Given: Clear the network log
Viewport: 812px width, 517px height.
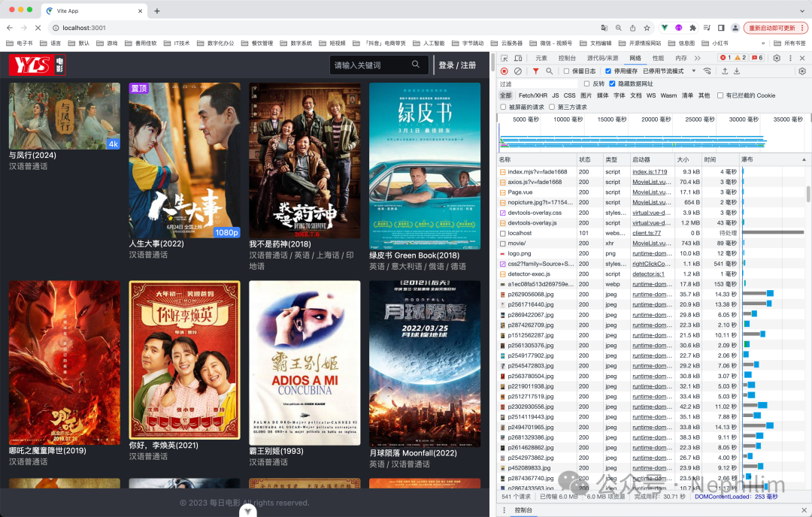Looking at the screenshot, I should pos(518,71).
